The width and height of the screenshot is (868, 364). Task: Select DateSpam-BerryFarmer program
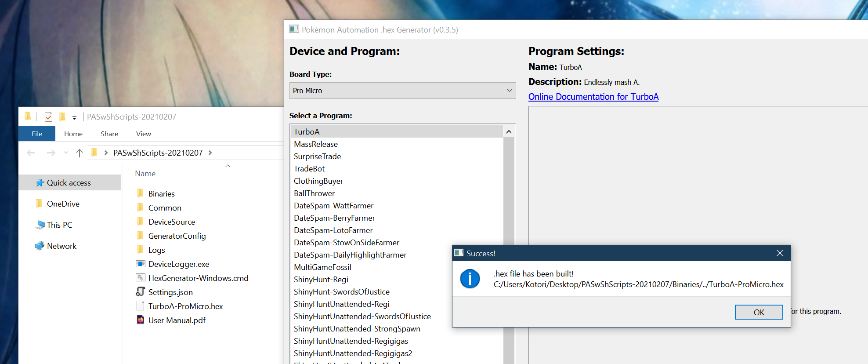[x=397, y=218]
